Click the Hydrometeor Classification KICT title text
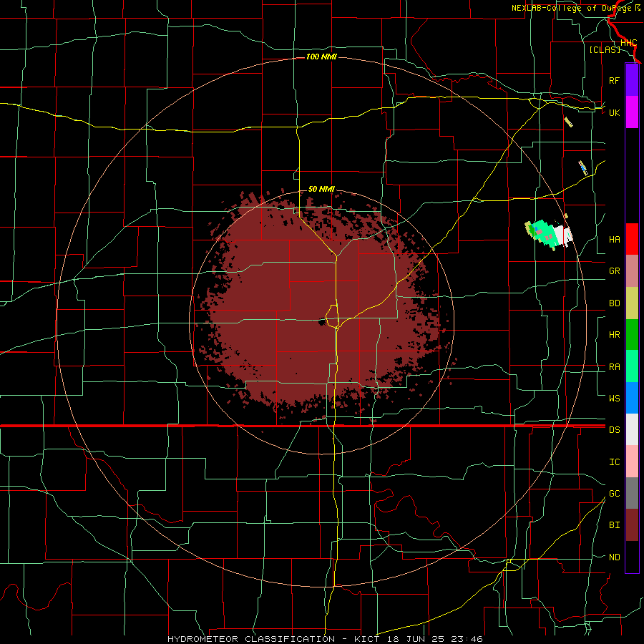This screenshot has height=644, width=644. (x=325, y=639)
